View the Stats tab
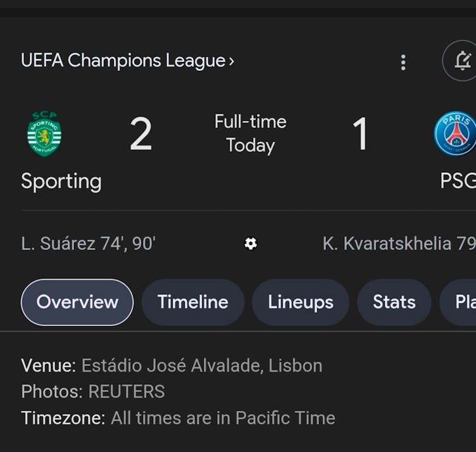The width and height of the screenshot is (476, 452). tap(394, 302)
